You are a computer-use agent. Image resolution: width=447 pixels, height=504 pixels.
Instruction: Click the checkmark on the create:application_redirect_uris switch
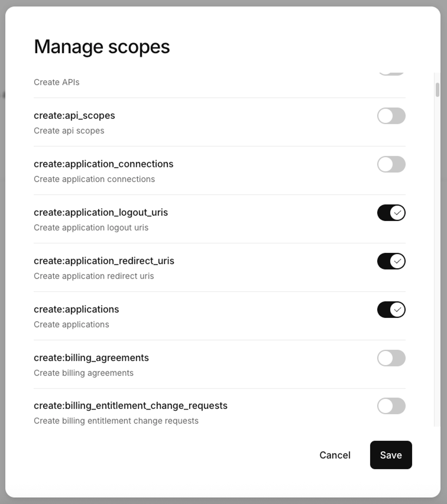(x=397, y=261)
